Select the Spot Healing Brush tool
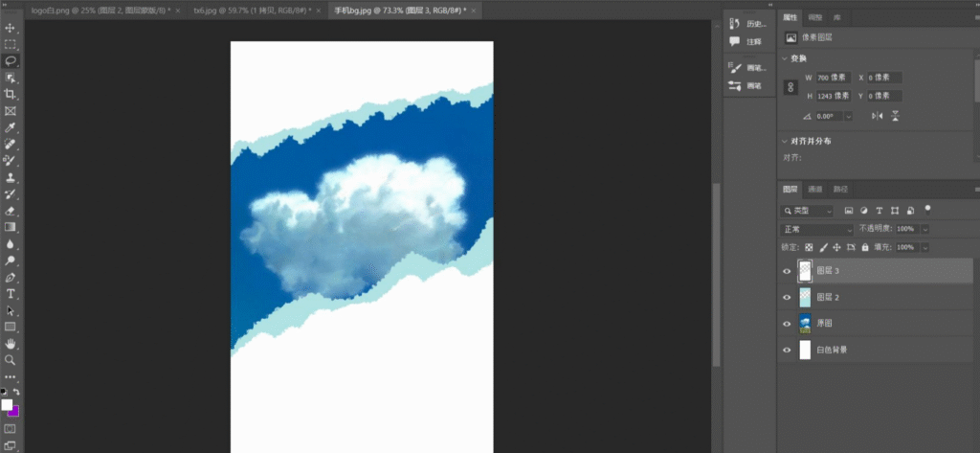 tap(10, 144)
